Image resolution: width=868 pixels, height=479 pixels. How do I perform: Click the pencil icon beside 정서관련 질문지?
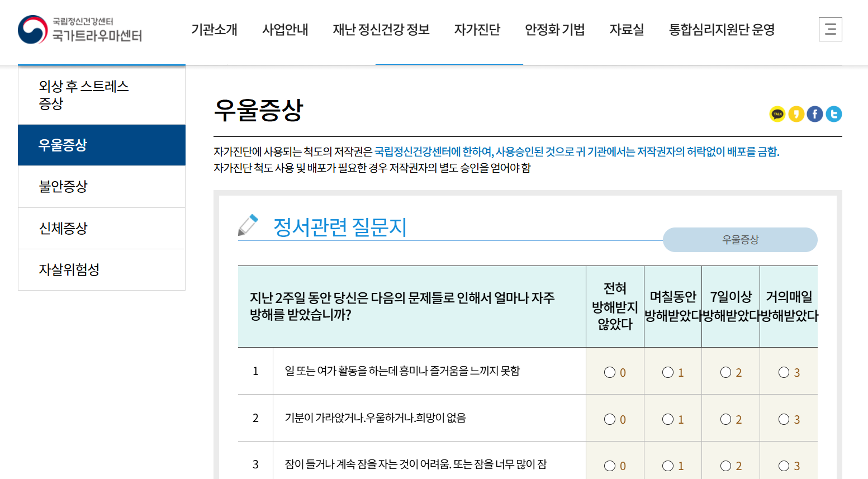coord(248,225)
